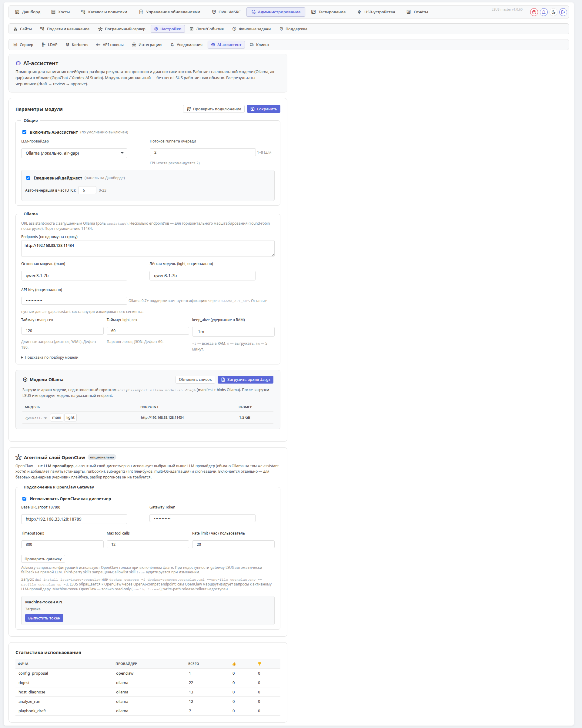This screenshot has height=728, width=582.
Task: Click Логи/События list icon
Action: 191,29
